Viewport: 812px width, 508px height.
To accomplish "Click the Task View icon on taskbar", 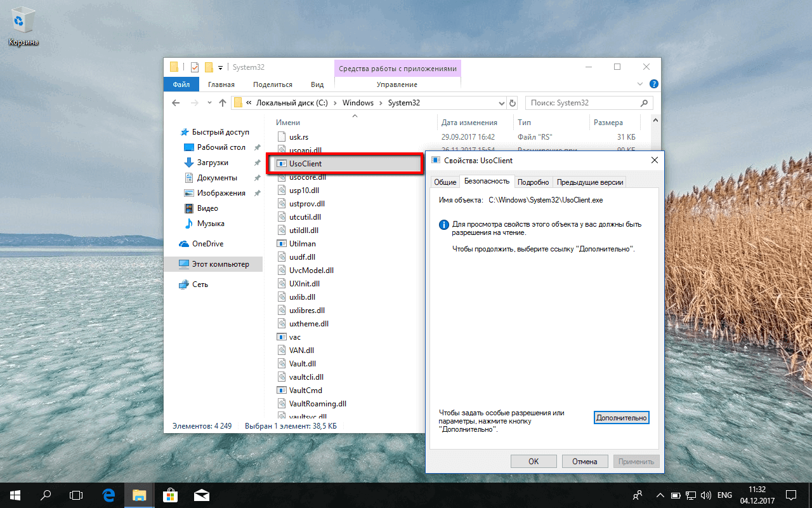I will 76,495.
